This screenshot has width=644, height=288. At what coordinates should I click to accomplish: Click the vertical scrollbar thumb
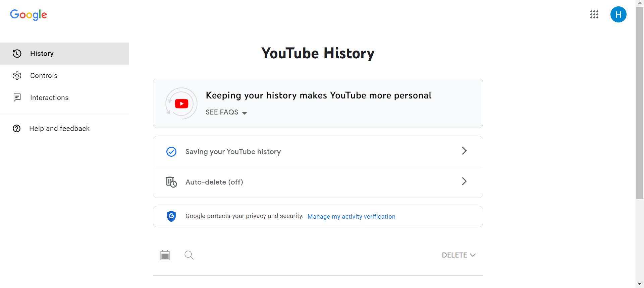[640, 103]
